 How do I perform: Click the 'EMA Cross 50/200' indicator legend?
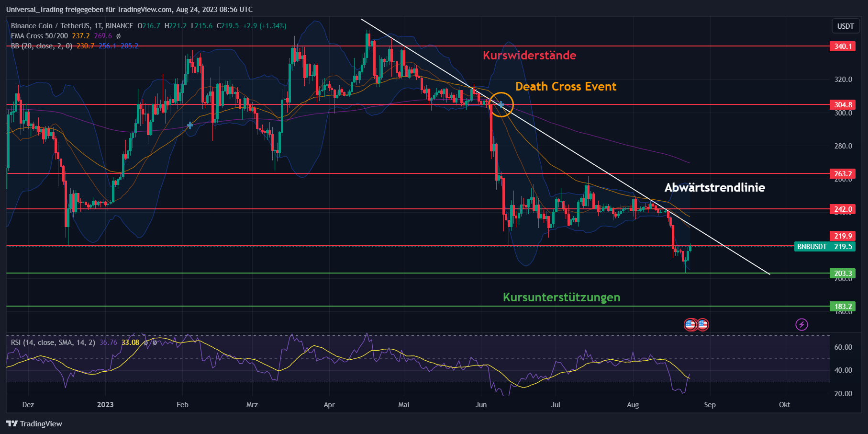[39, 36]
